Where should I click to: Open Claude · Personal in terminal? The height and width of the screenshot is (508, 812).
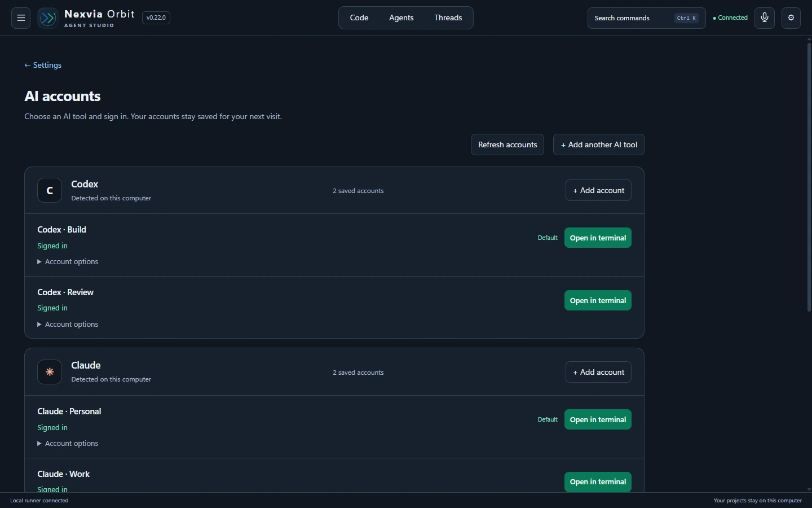(598, 419)
